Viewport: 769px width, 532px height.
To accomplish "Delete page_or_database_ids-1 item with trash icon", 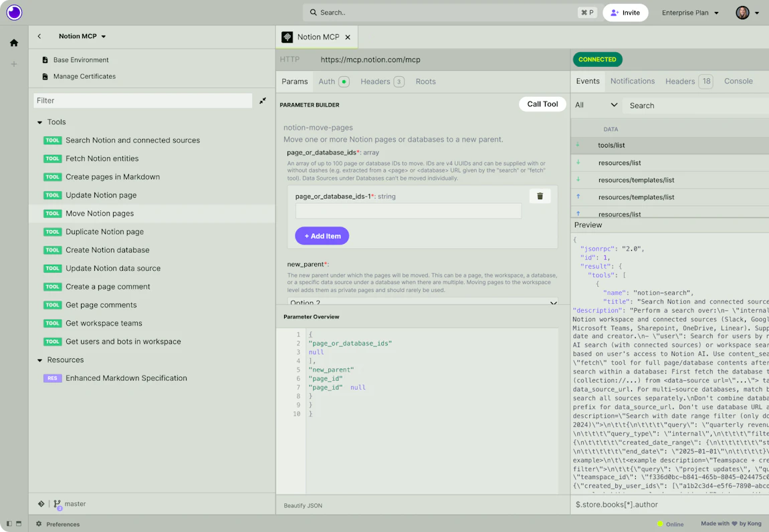I will click(540, 196).
